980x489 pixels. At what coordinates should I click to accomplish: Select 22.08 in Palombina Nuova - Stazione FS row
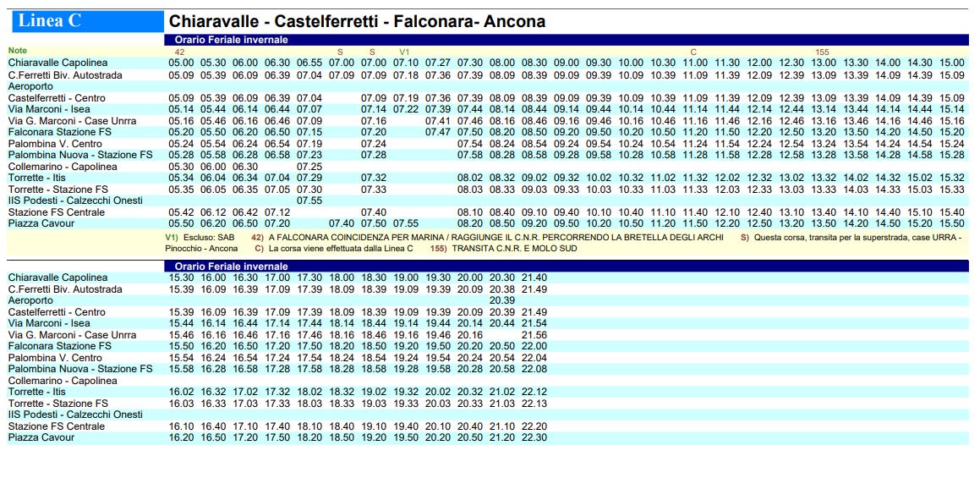pos(534,370)
